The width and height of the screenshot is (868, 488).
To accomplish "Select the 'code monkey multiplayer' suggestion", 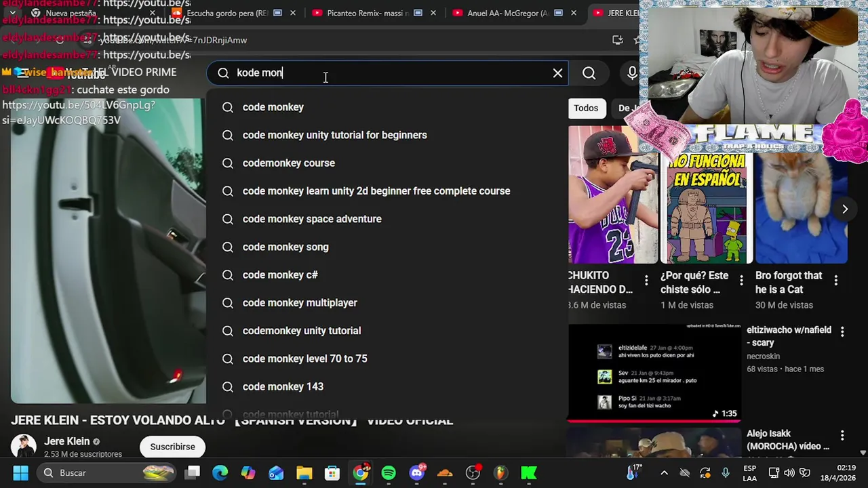I will [387, 302].
